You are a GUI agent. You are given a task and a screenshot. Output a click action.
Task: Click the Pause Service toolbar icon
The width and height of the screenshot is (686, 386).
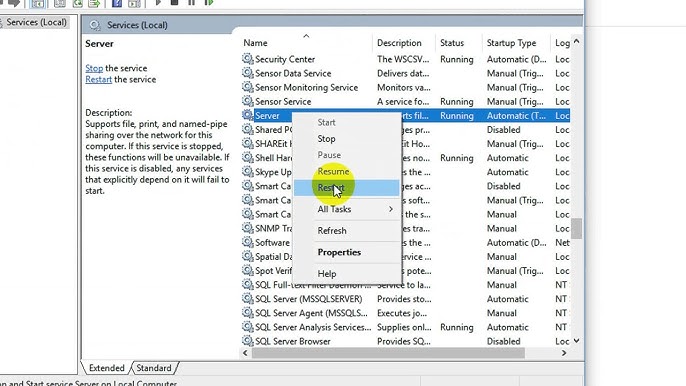pyautogui.click(x=192, y=3)
